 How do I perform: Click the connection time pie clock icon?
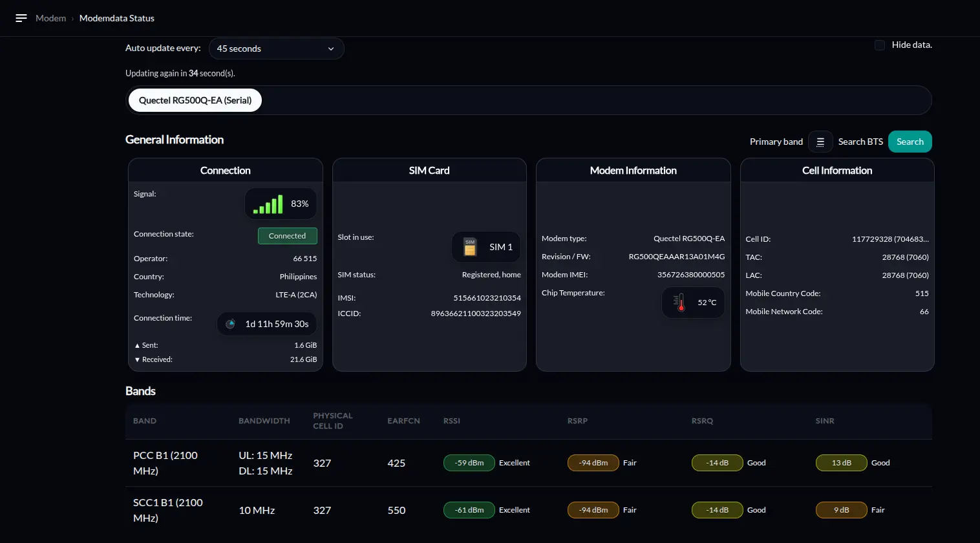[x=230, y=324]
